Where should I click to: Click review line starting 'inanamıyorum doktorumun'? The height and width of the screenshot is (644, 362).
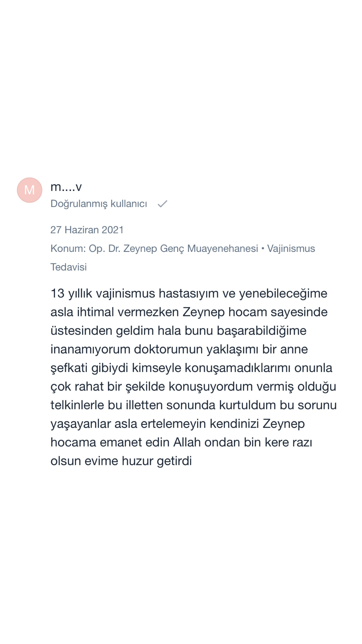[179, 350]
